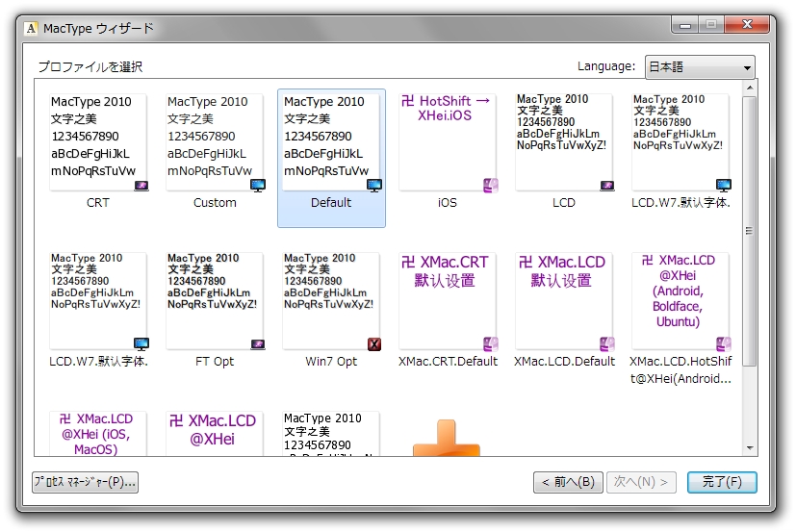The width and height of the screenshot is (796, 532).
Task: Click the LCD profile's laptop badge icon
Action: click(x=607, y=186)
